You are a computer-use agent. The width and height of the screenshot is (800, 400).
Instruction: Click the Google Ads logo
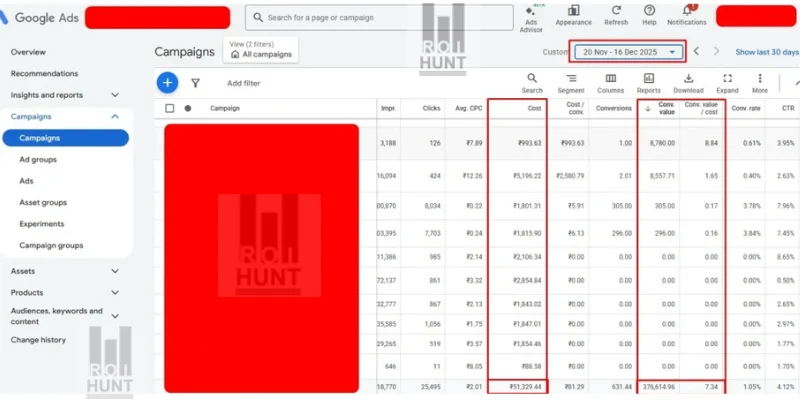[x=40, y=18]
